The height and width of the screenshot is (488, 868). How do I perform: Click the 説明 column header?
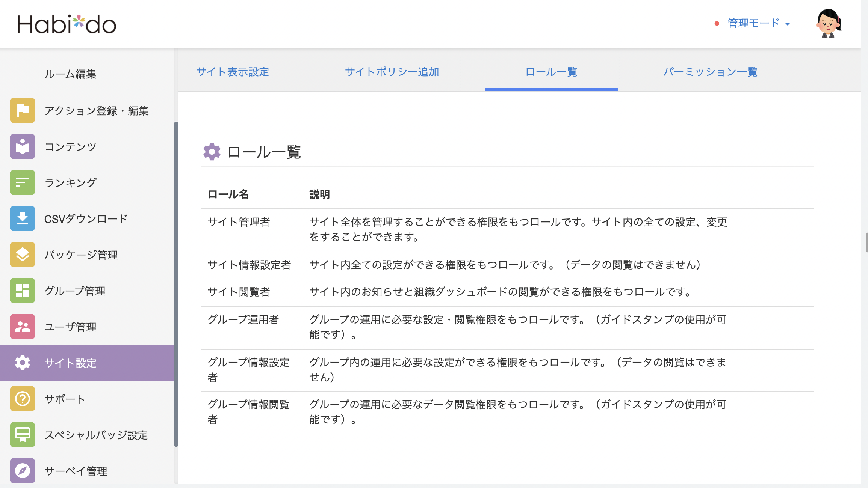coord(319,194)
